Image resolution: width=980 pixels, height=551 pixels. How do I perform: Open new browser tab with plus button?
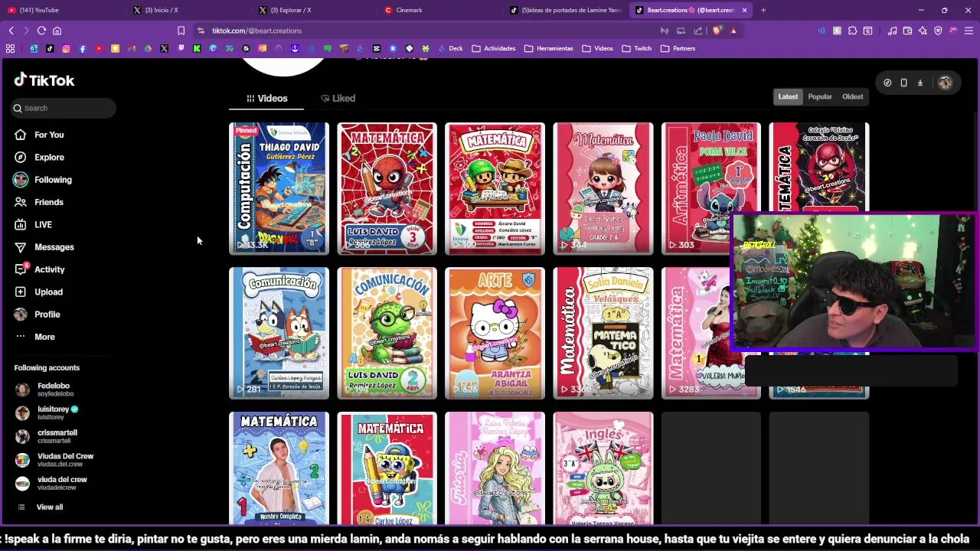coord(763,10)
